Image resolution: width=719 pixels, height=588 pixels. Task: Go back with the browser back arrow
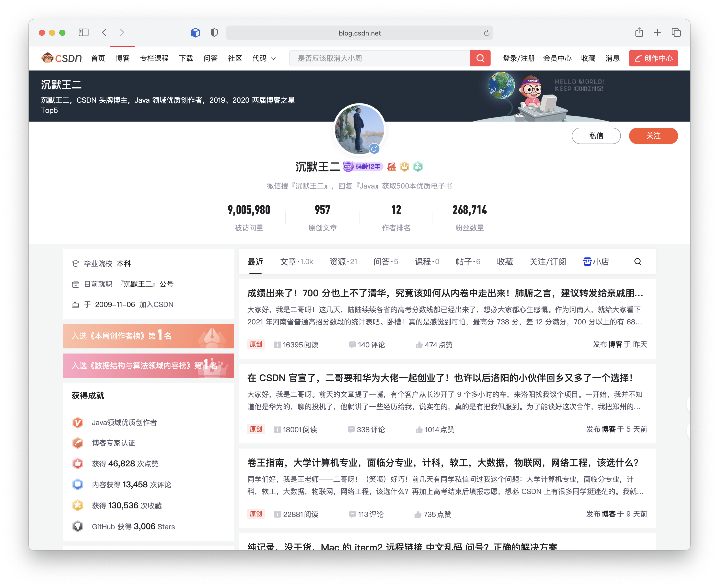tap(104, 32)
